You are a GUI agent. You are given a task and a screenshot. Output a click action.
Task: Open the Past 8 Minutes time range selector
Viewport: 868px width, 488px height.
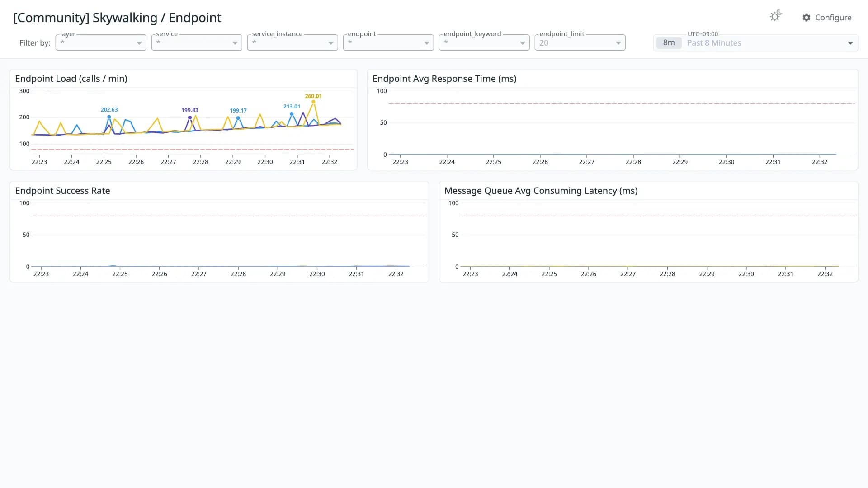[755, 43]
